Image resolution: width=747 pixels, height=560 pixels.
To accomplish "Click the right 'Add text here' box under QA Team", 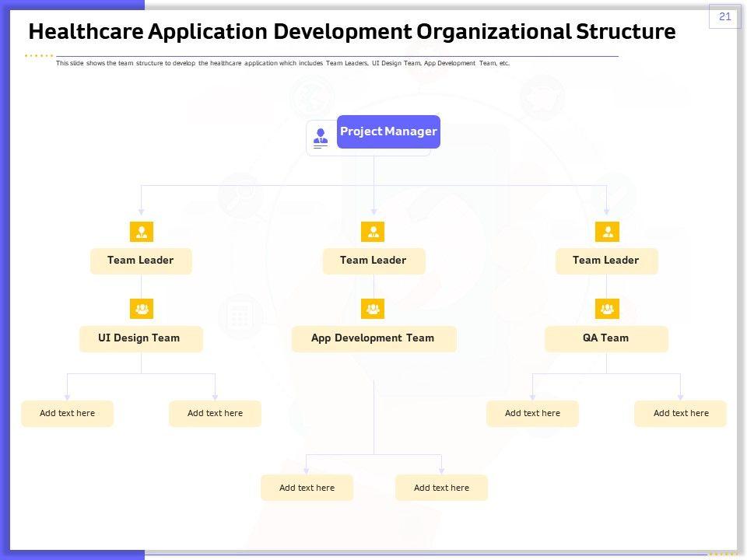I will click(680, 413).
